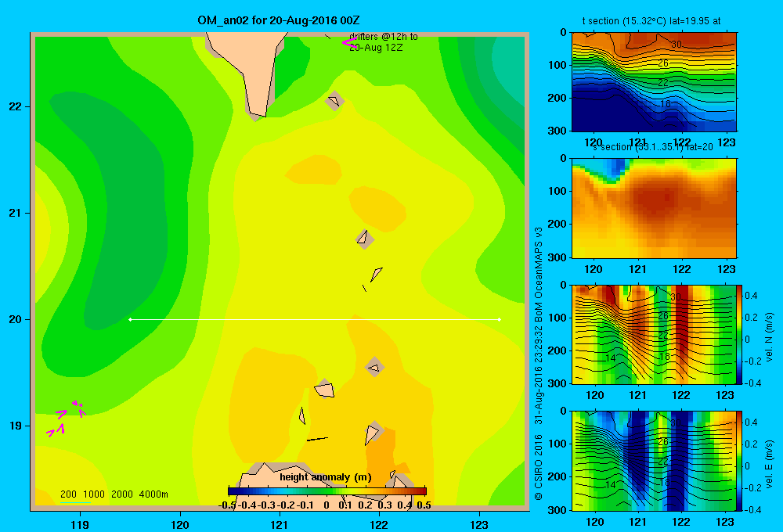Select the white section line's right endpoint marker
Image resolution: width=783 pixels, height=532 pixels.
[x=500, y=319]
